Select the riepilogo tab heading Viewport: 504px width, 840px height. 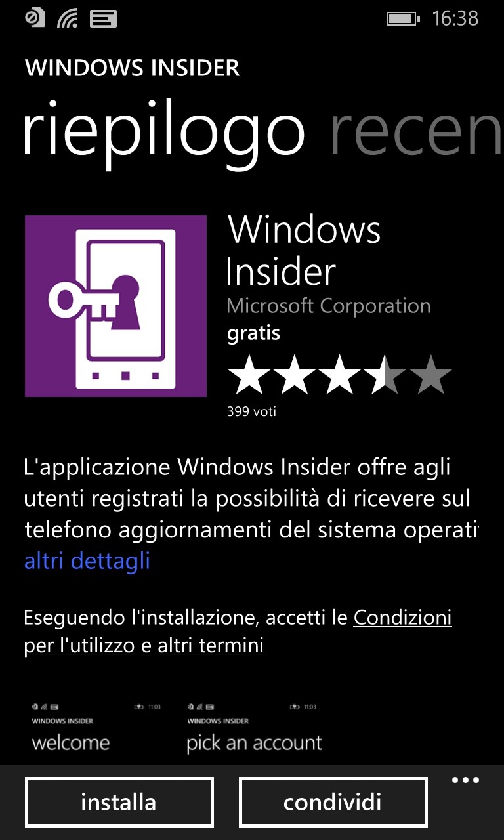[164, 134]
